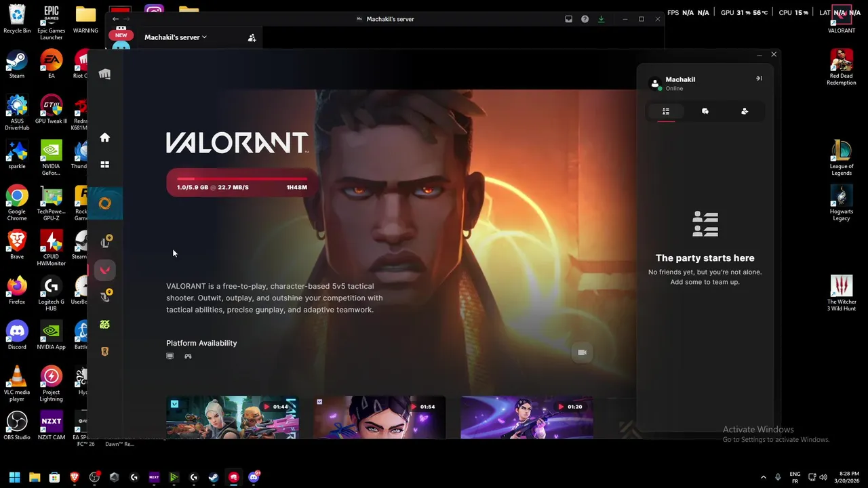This screenshot has height=488, width=868.
Task: Select VLC media player desktop icon
Action: point(17,384)
